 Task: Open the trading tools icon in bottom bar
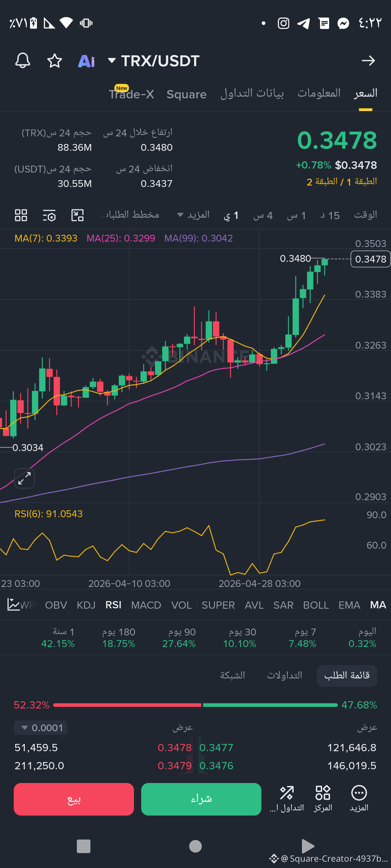pyautogui.click(x=287, y=799)
